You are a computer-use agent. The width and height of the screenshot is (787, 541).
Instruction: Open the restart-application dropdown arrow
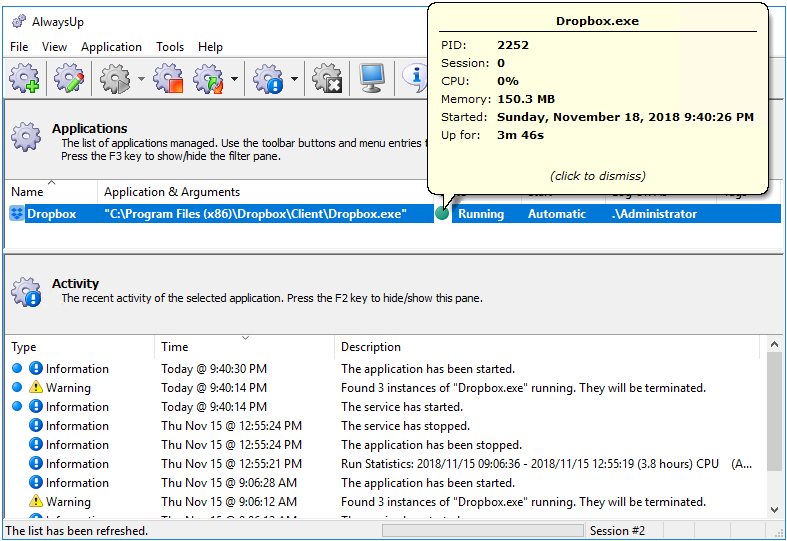[234, 79]
